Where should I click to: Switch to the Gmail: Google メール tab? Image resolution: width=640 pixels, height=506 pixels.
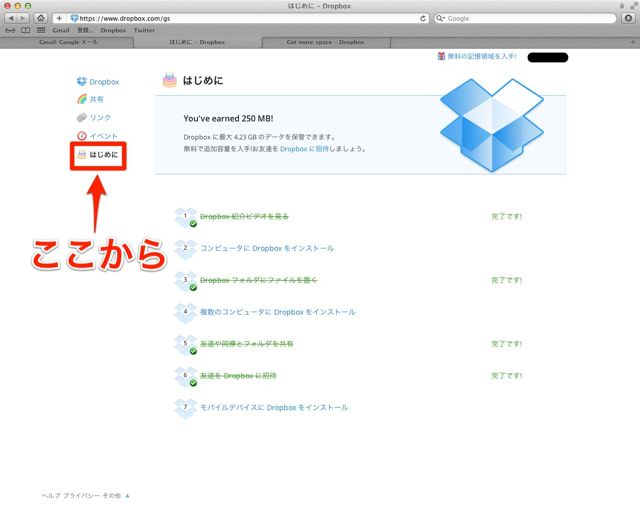[x=67, y=42]
